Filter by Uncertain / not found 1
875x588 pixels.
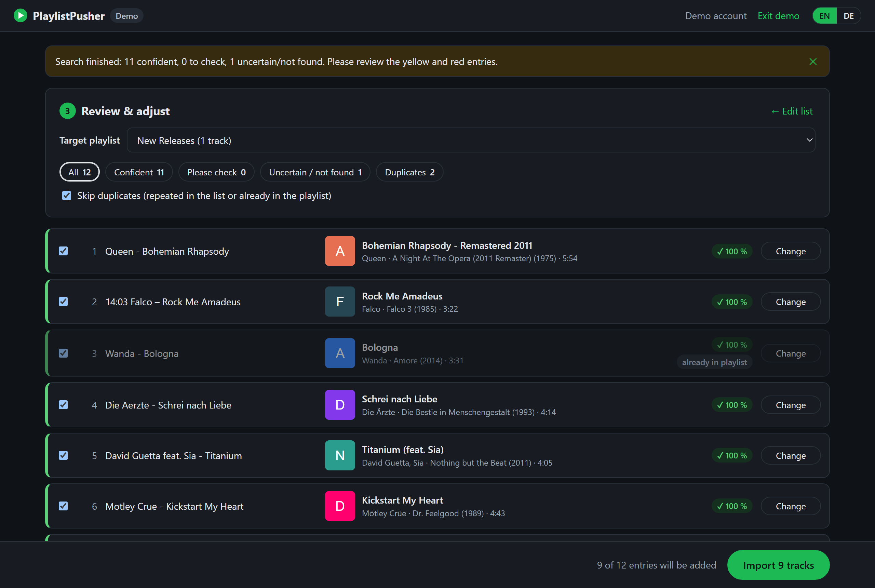(x=315, y=172)
